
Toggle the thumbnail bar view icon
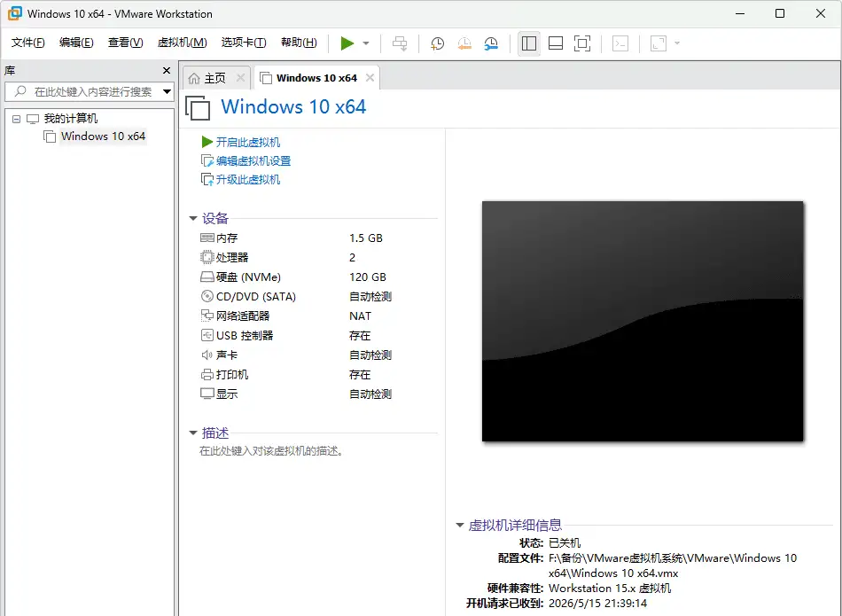click(556, 43)
